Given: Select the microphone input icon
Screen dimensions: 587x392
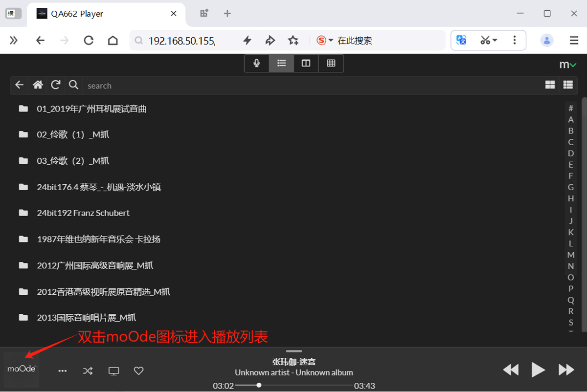Looking at the screenshot, I should coord(256,63).
